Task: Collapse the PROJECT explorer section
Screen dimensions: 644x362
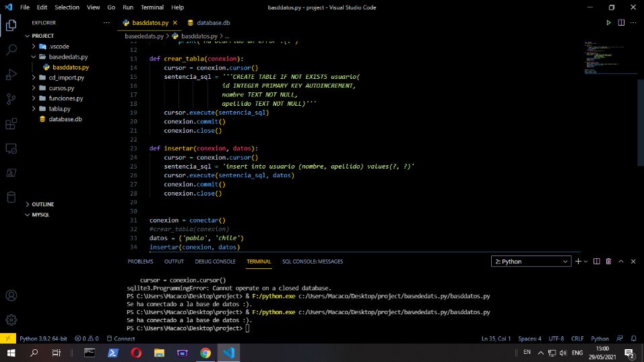Action: [x=42, y=36]
